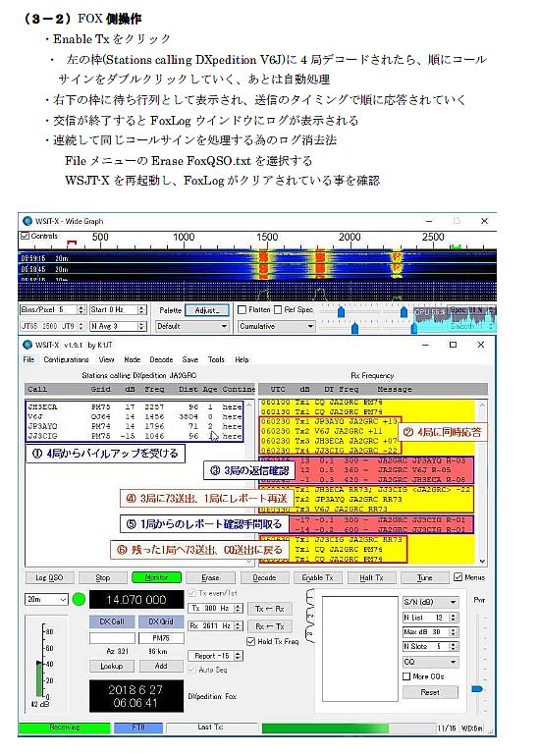Click the Rx ← Tx button
Viewport: 539px width, 756px height.
269,626
